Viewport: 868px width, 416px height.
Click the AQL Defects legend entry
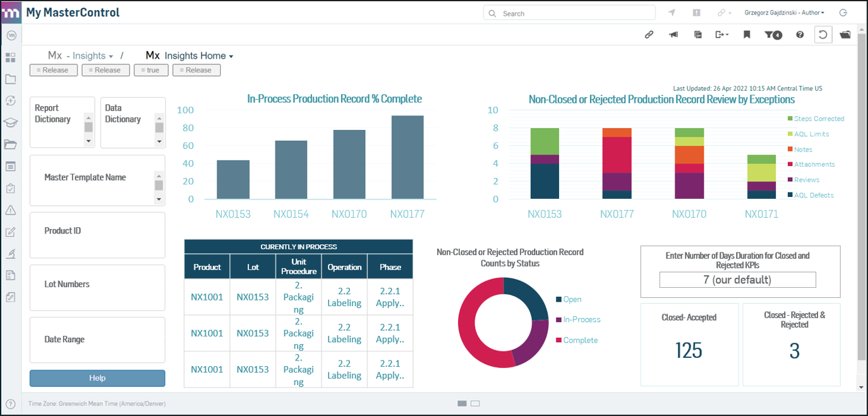click(x=811, y=195)
